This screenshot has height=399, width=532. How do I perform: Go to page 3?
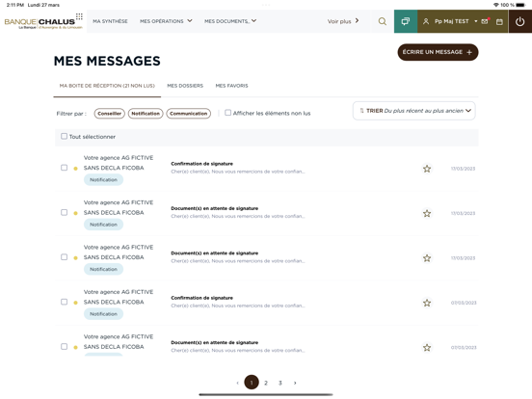pos(280,383)
